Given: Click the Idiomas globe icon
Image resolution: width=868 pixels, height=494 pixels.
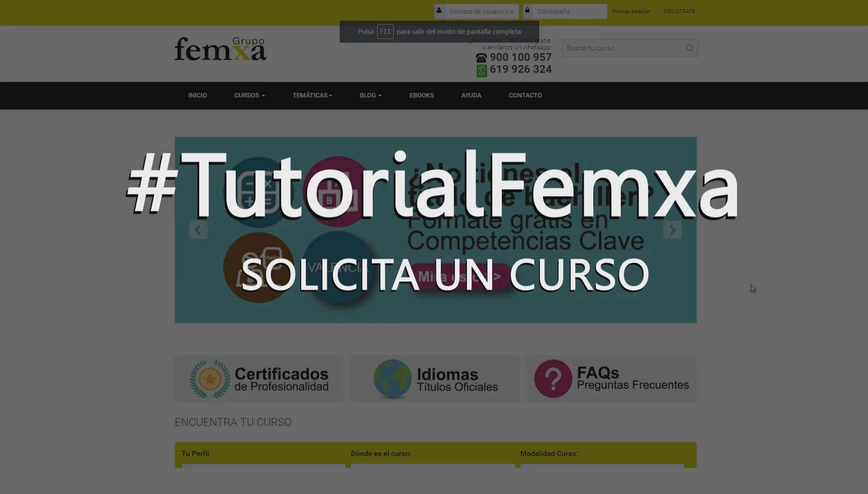Looking at the screenshot, I should coord(392,379).
